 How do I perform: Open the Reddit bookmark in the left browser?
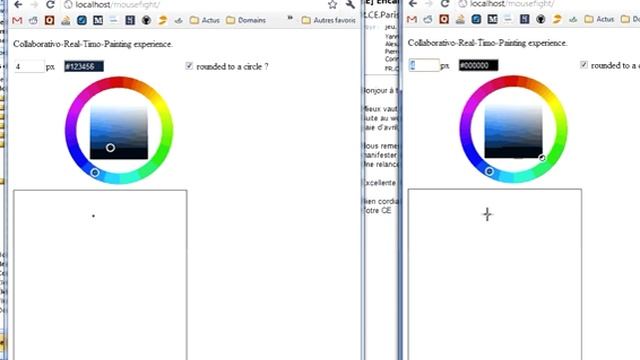click(x=33, y=20)
